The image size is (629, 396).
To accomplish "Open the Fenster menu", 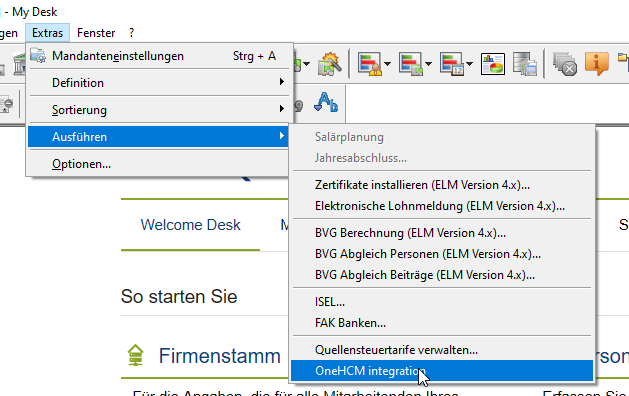I will (96, 32).
